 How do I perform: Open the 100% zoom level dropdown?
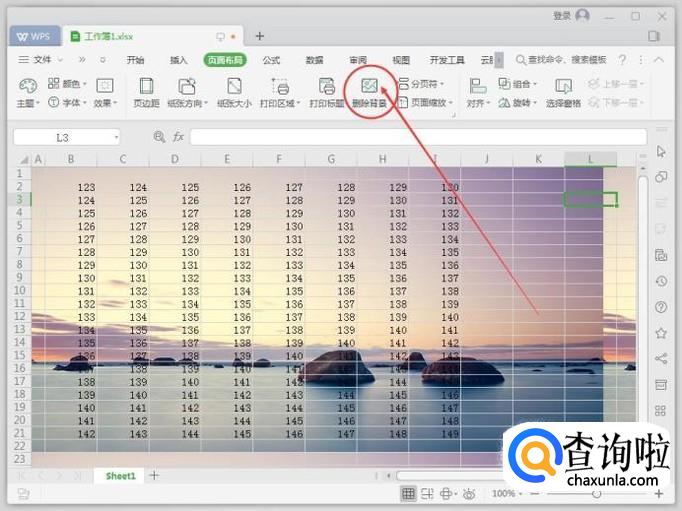click(x=508, y=493)
